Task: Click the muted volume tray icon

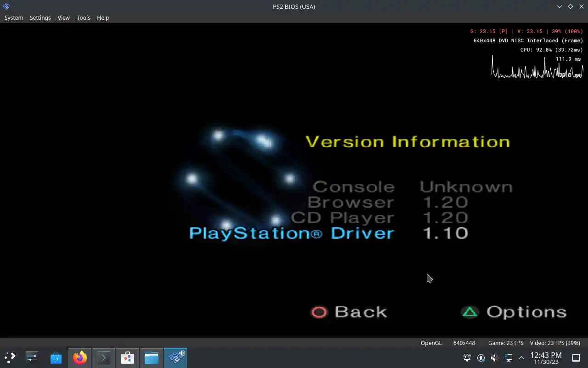Action: (x=495, y=358)
